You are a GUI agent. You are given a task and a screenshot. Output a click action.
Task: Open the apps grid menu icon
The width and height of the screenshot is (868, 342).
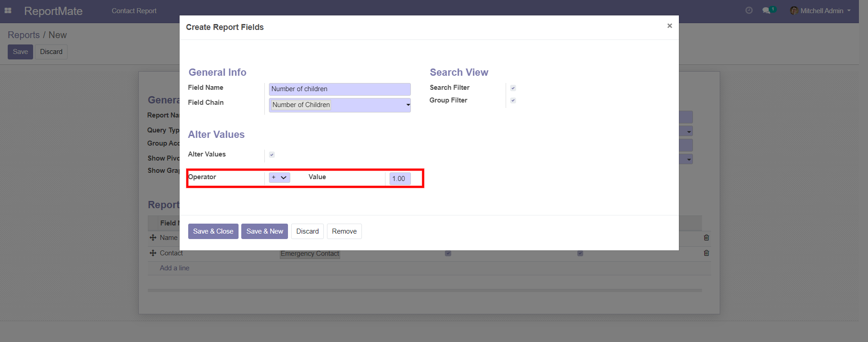point(8,10)
